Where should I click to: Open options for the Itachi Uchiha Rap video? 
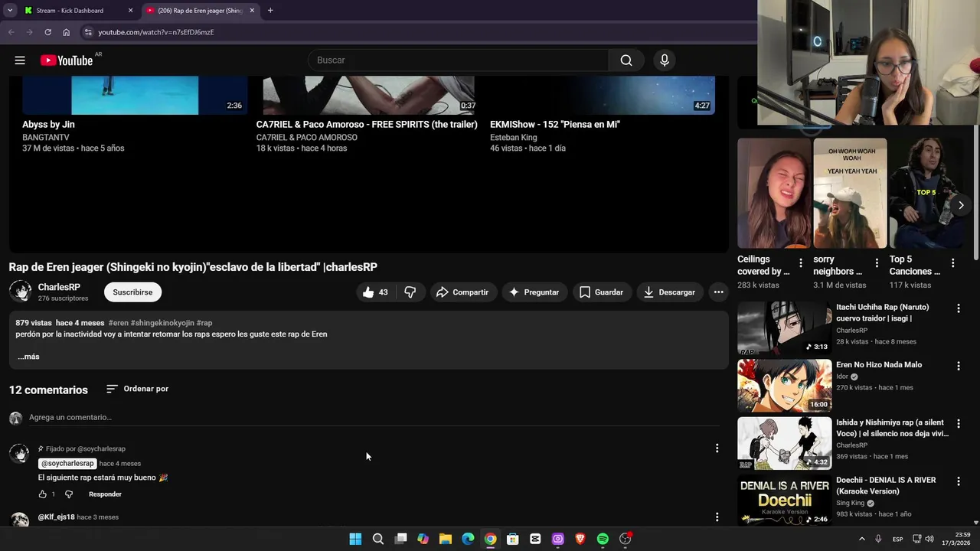pyautogui.click(x=958, y=308)
